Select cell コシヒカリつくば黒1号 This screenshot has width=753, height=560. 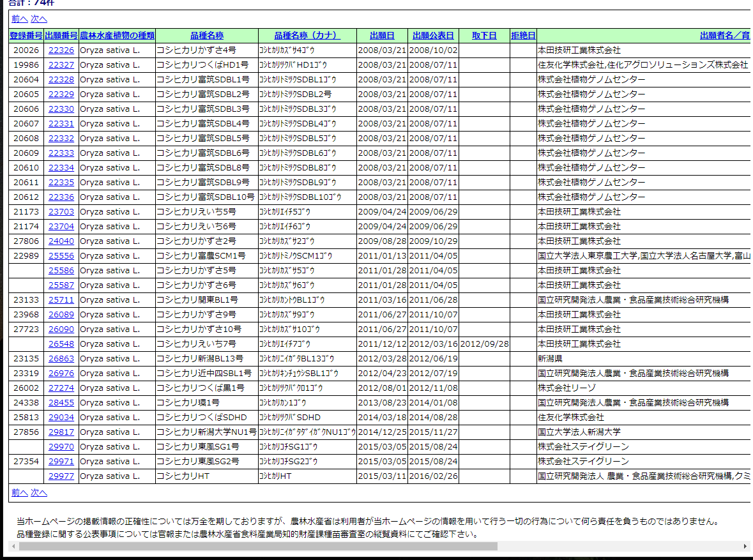pos(207,388)
